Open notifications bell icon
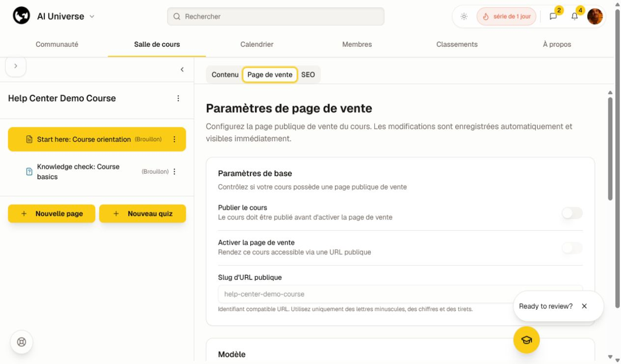The height and width of the screenshot is (364, 621). point(574,17)
